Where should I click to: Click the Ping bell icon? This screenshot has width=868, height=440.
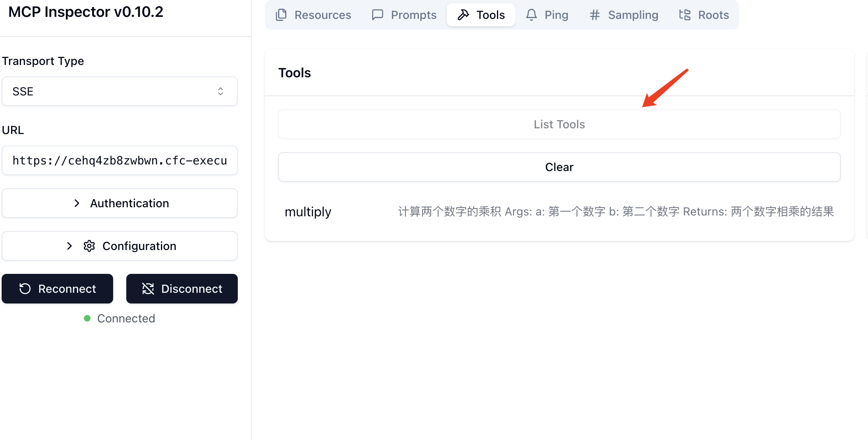click(531, 15)
